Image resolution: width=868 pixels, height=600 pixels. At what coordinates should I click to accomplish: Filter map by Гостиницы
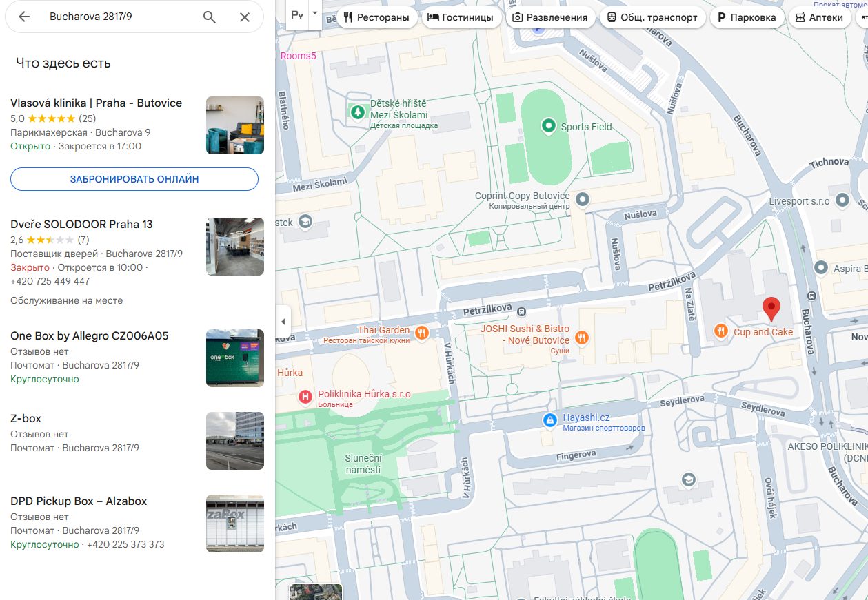(x=460, y=17)
